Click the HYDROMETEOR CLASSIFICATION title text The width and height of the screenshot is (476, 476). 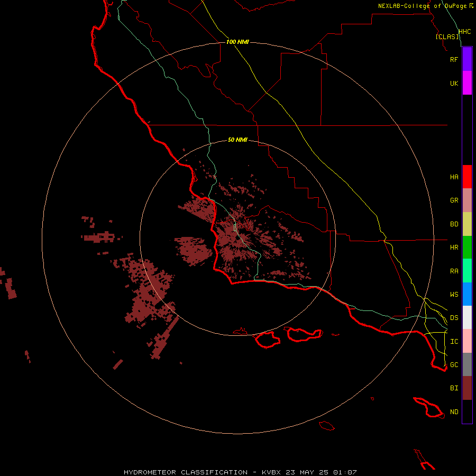[x=186, y=472]
